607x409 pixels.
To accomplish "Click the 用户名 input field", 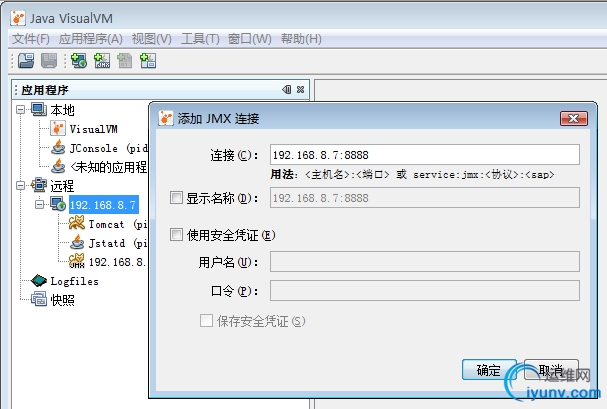I will 425,262.
